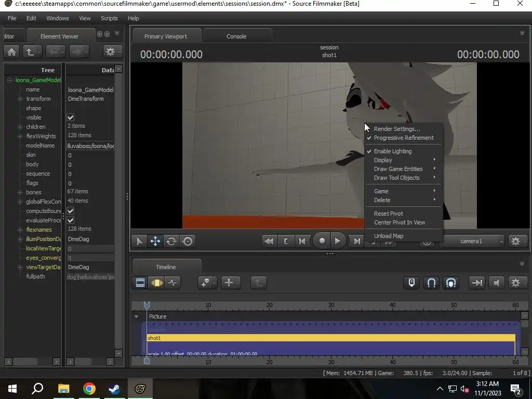Viewport: 532px width, 399px height.
Task: Click the plus add-clip button in Timeline
Action: 231,283
